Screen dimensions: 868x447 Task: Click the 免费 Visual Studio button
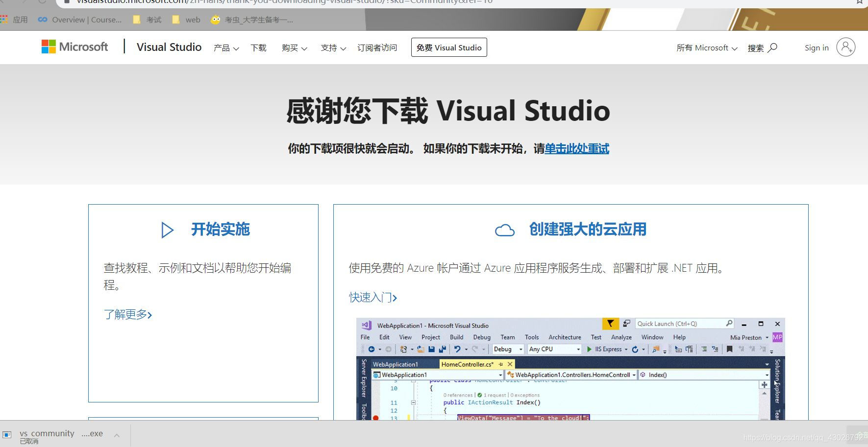click(x=449, y=47)
